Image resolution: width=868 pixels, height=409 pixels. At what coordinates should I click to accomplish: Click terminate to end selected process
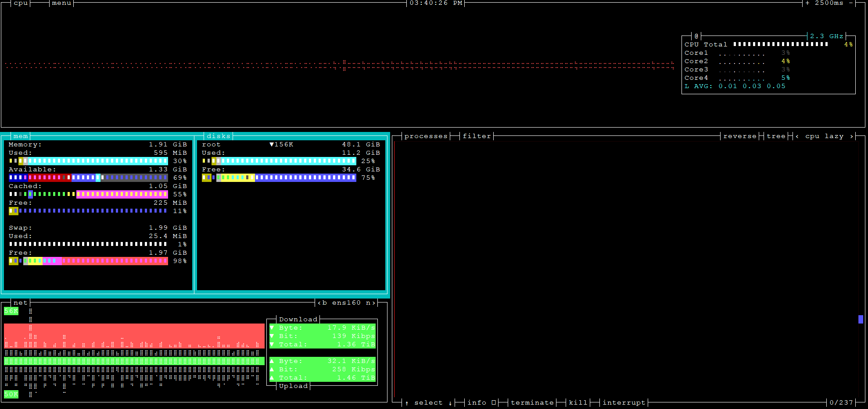point(532,402)
